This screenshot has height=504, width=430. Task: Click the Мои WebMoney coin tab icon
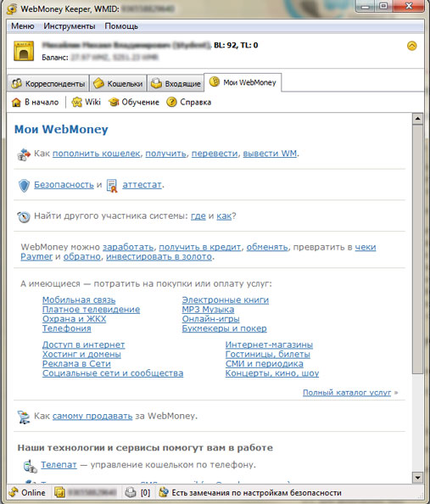(215, 81)
